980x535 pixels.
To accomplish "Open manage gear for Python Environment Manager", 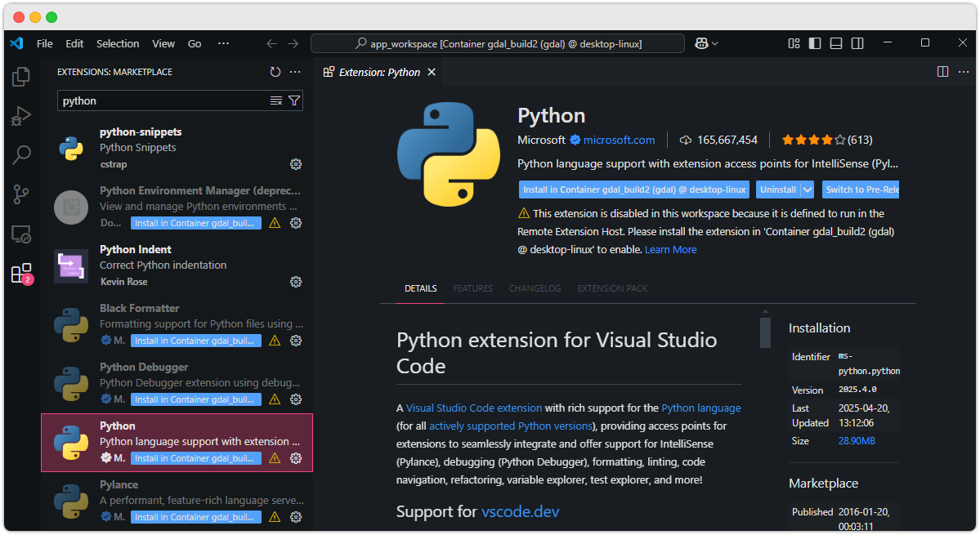I will pos(296,223).
